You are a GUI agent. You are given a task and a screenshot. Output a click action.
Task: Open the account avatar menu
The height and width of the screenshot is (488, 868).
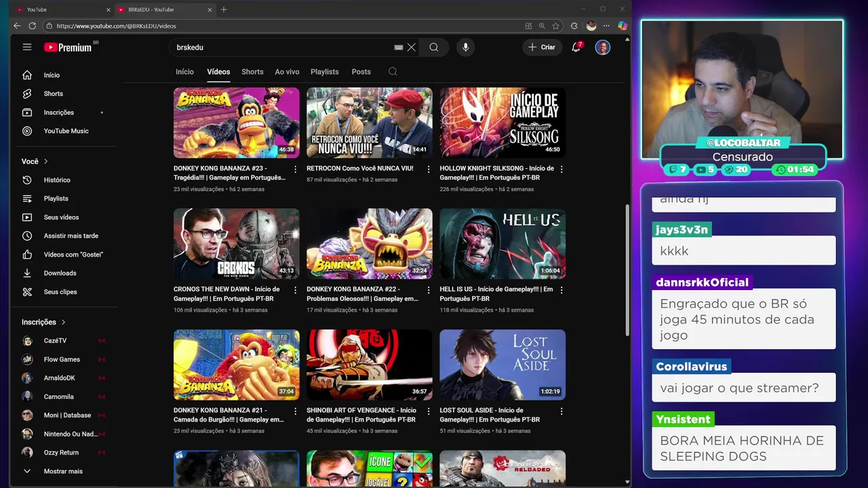pyautogui.click(x=603, y=47)
